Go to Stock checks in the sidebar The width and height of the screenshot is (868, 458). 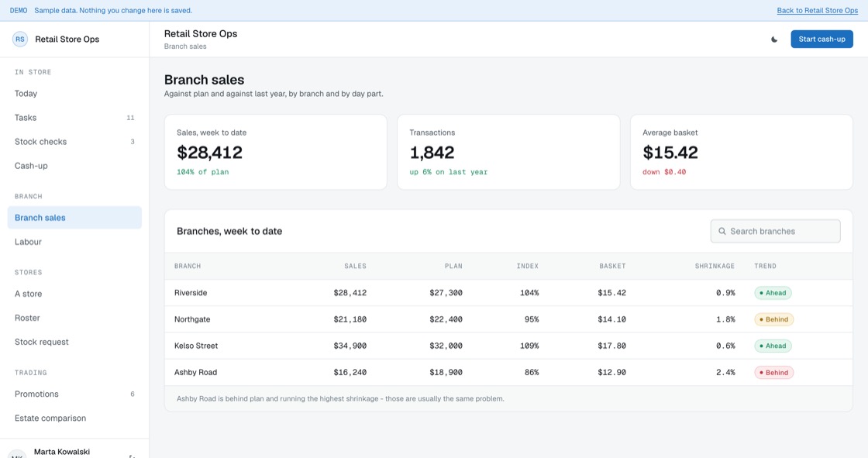74,142
